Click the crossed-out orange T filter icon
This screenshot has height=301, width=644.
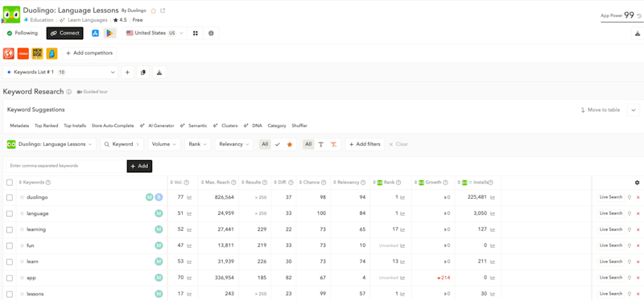point(333,144)
